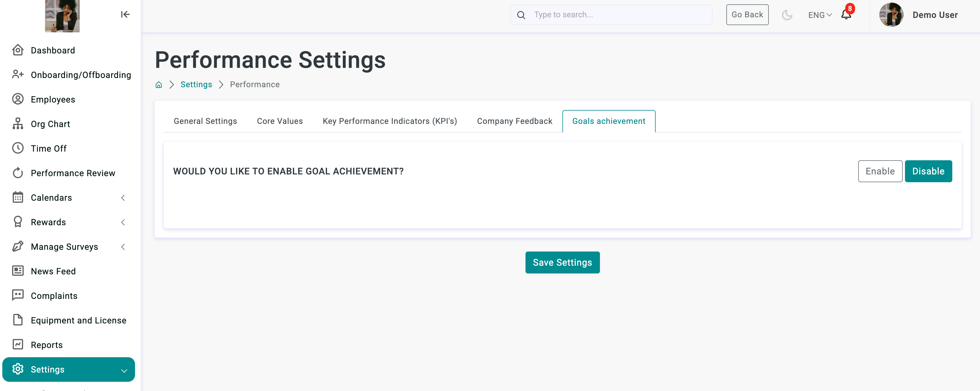Toggle dark mode with moon icon
The height and width of the screenshot is (391, 980).
(787, 15)
